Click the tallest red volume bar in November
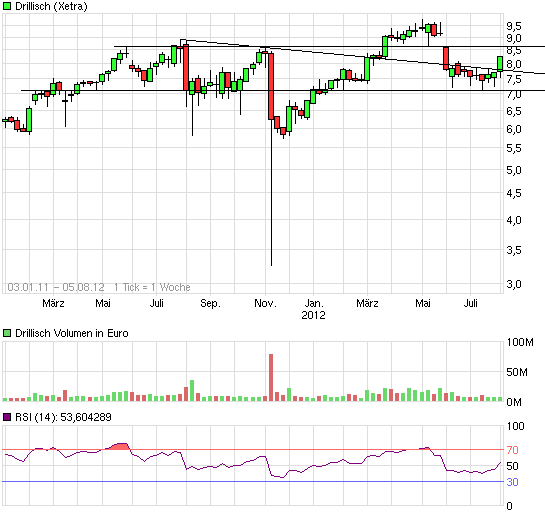 [271, 377]
